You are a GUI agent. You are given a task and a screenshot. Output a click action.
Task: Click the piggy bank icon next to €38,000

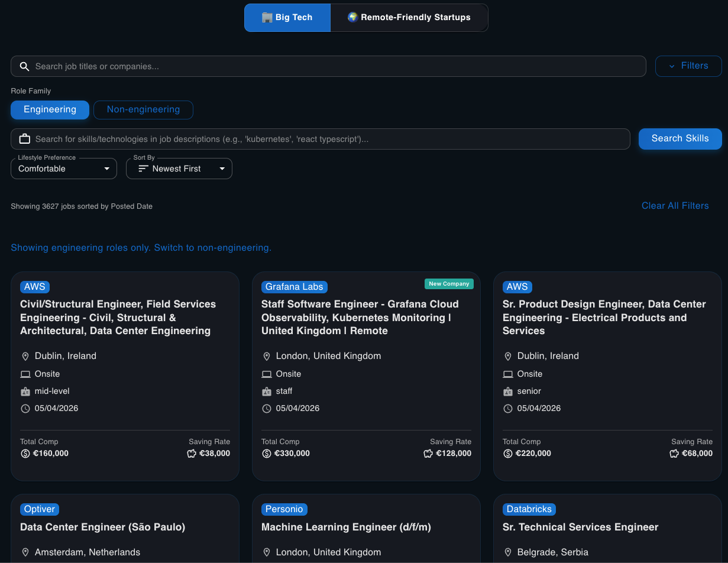click(x=192, y=454)
